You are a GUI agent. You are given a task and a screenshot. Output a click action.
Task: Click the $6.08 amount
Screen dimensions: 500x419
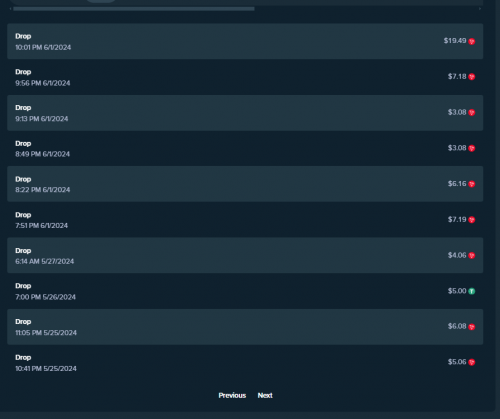pos(457,326)
